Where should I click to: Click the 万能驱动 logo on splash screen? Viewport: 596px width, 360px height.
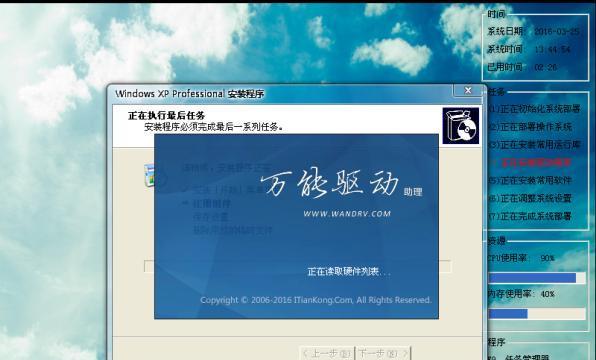(x=330, y=184)
